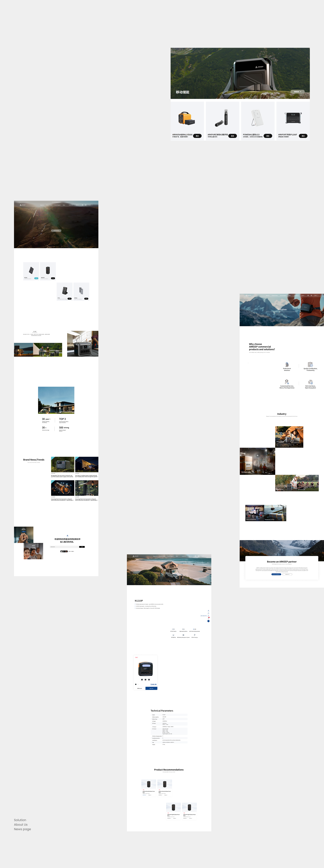Click the Quality Certification clipboard icon
The image size is (324, 868).
(x=310, y=364)
